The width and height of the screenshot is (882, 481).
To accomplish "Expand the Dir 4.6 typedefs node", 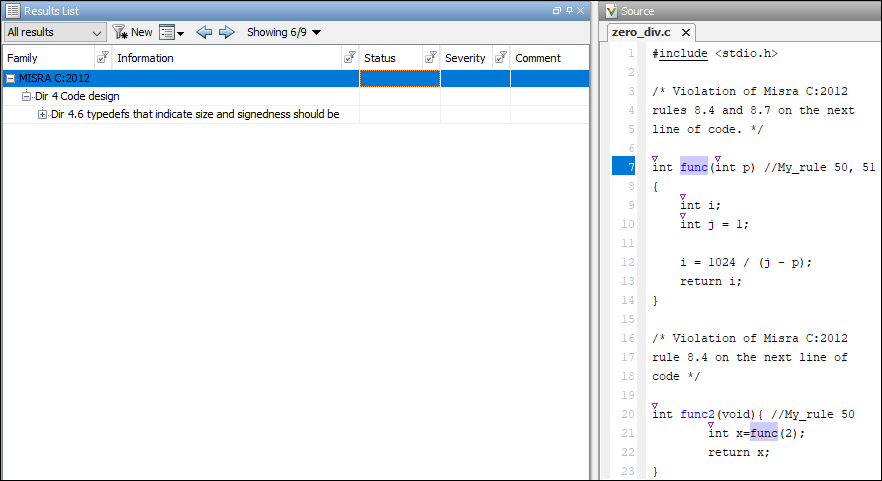I will (43, 114).
